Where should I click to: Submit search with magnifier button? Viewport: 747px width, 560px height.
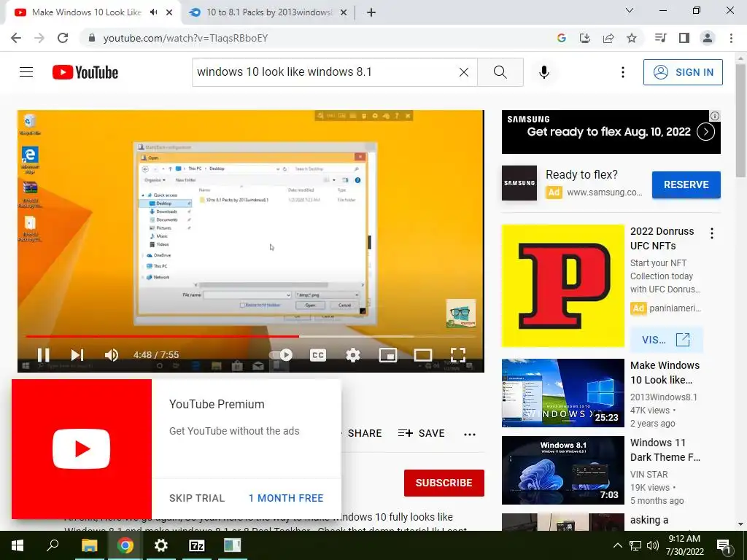[500, 72]
